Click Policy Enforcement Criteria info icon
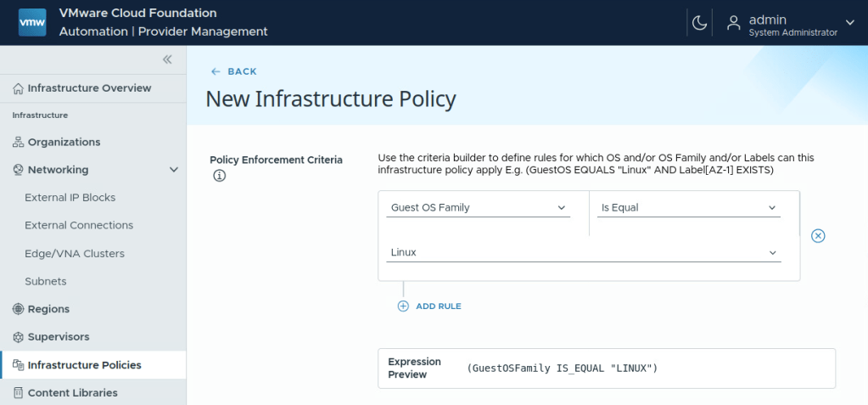 (219, 177)
